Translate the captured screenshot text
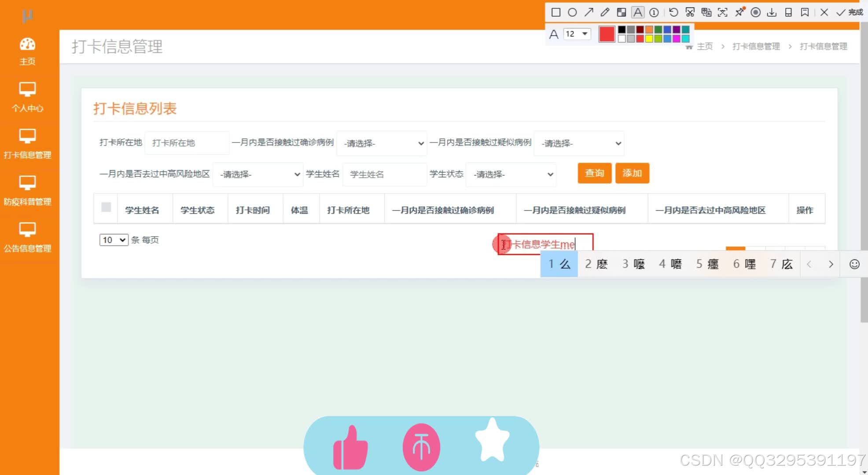Viewport: 868px width, 475px height. (706, 12)
